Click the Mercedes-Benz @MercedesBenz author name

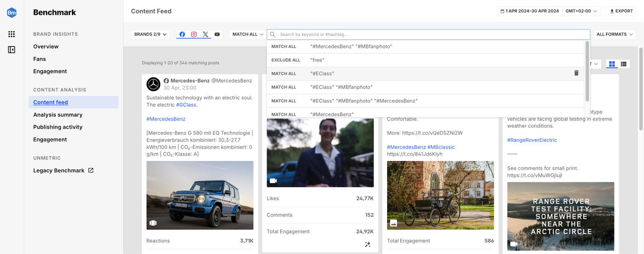click(211, 81)
